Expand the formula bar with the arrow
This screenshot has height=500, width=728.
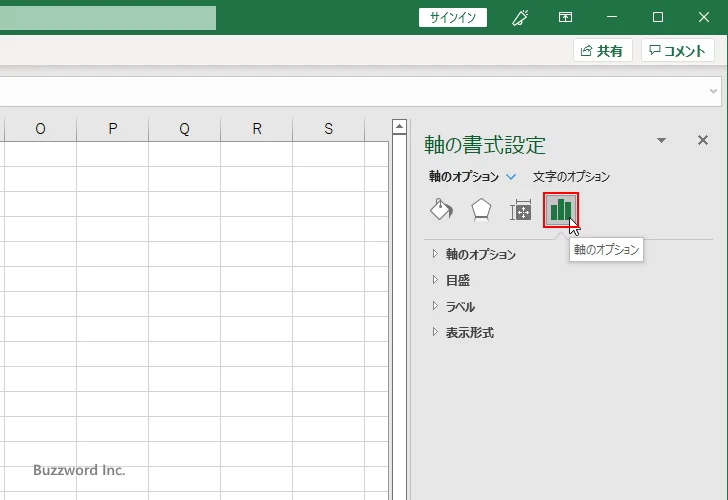coord(714,91)
